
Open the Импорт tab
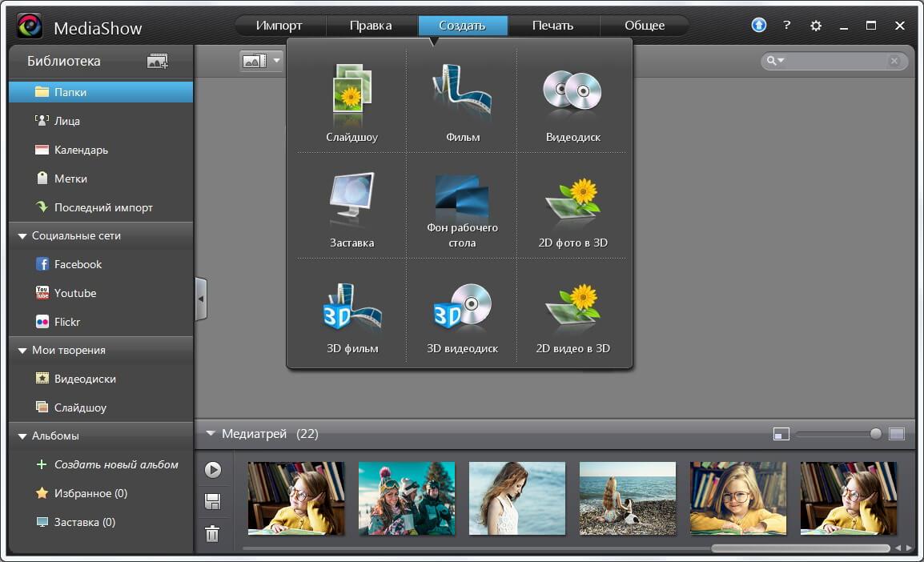[x=279, y=26]
